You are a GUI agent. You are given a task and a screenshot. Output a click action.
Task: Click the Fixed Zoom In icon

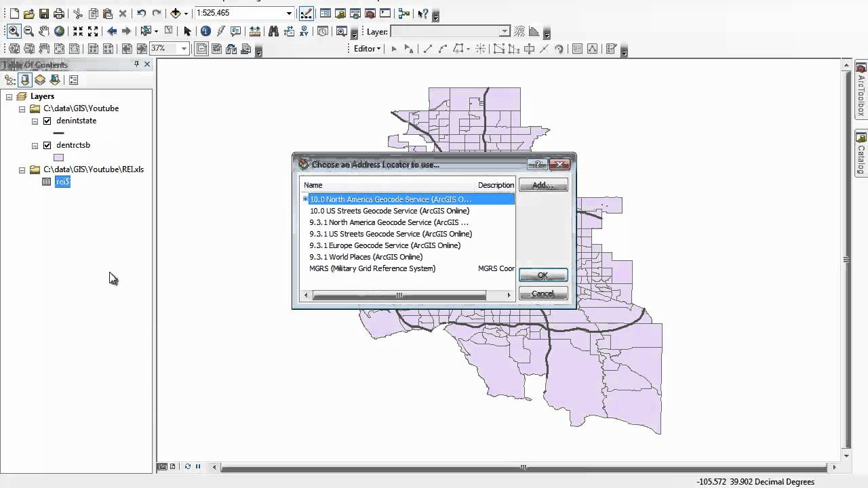78,31
